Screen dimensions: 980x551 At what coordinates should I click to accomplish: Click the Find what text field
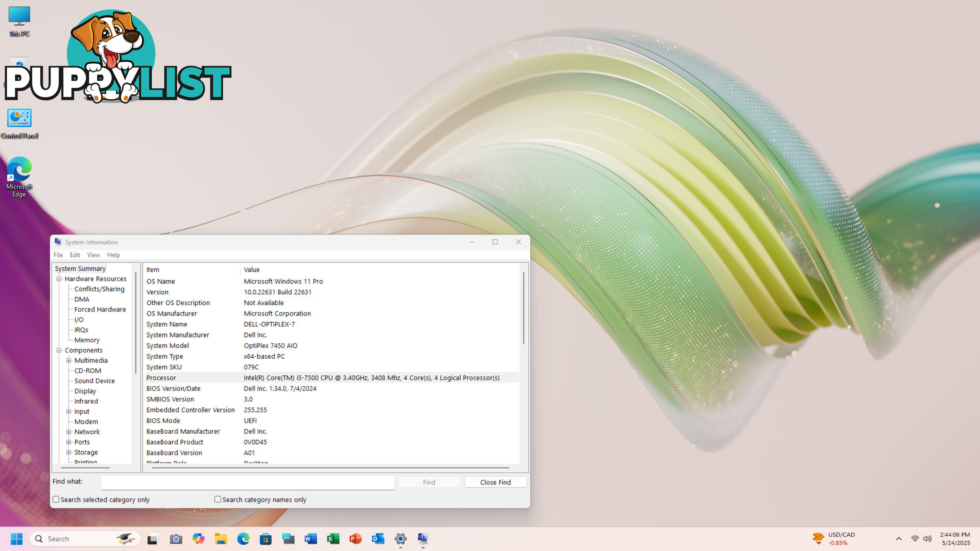click(x=248, y=482)
